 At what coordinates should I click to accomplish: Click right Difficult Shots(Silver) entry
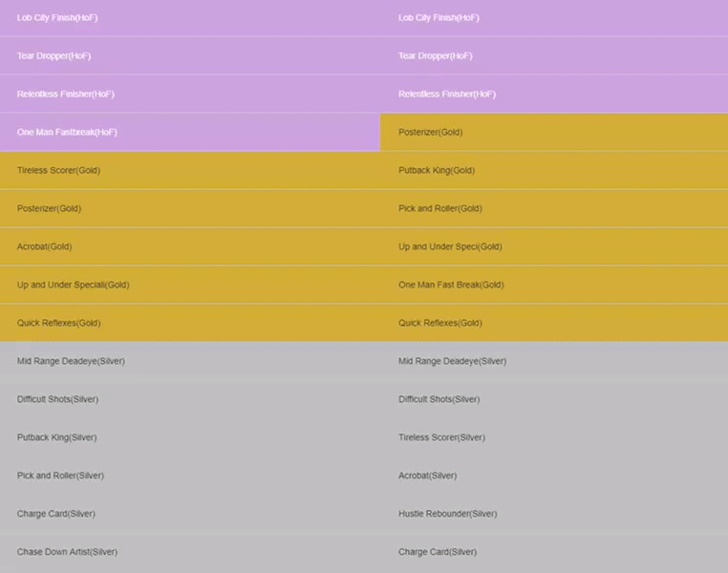[554, 399]
